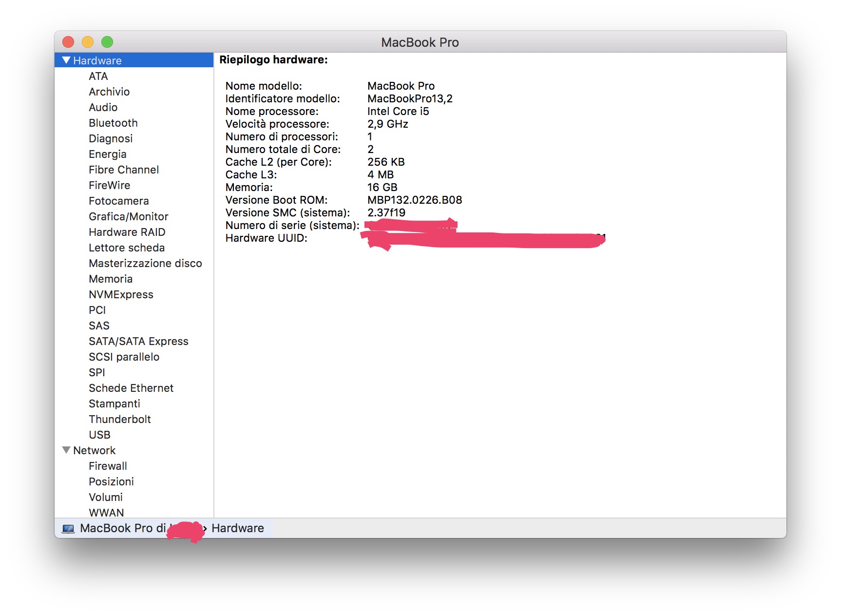
Task: Select PCI in the sidebar
Action: tap(97, 310)
